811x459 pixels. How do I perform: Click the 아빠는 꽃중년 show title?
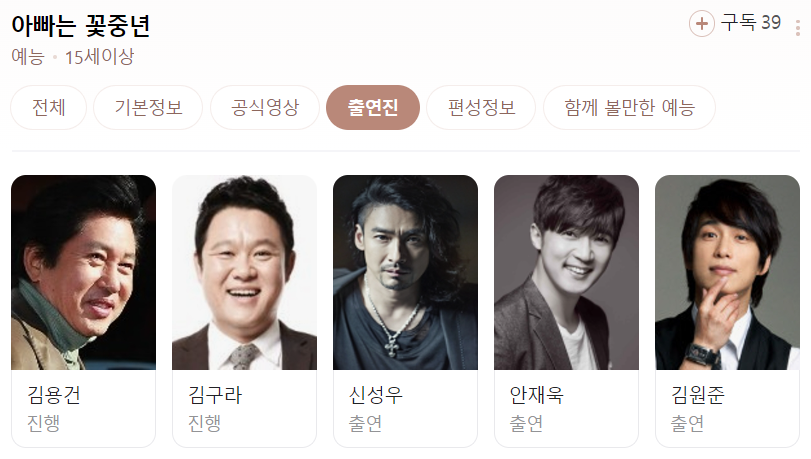(81, 25)
